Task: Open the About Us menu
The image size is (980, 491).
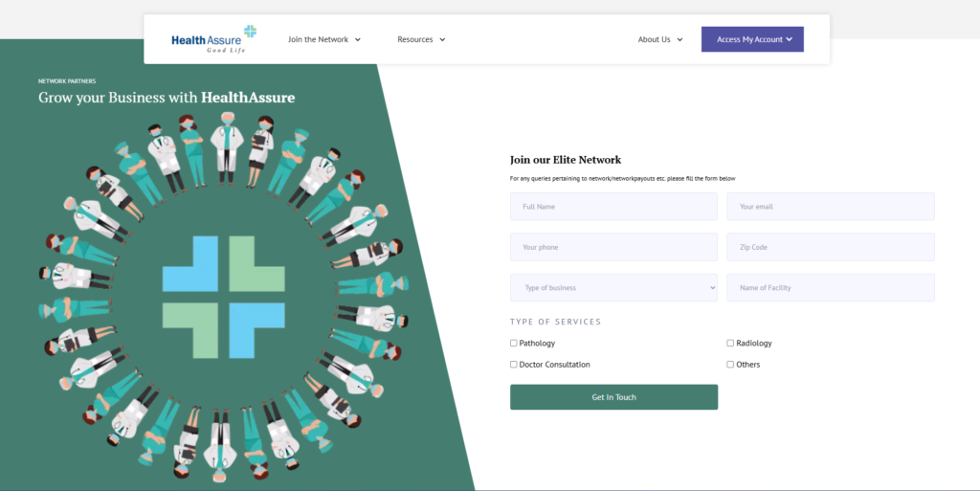Action: click(655, 39)
